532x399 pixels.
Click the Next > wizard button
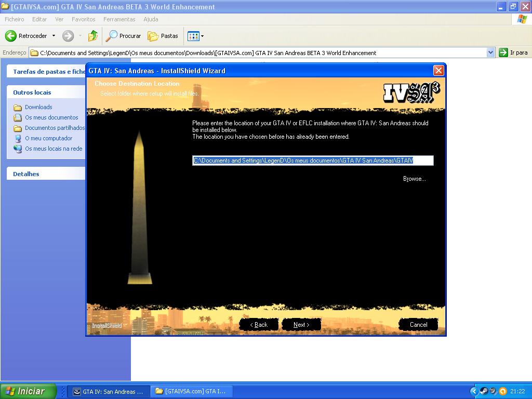301,325
